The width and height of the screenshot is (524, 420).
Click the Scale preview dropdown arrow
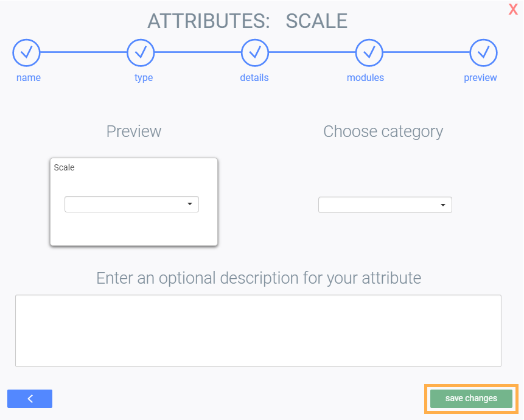pyautogui.click(x=190, y=204)
